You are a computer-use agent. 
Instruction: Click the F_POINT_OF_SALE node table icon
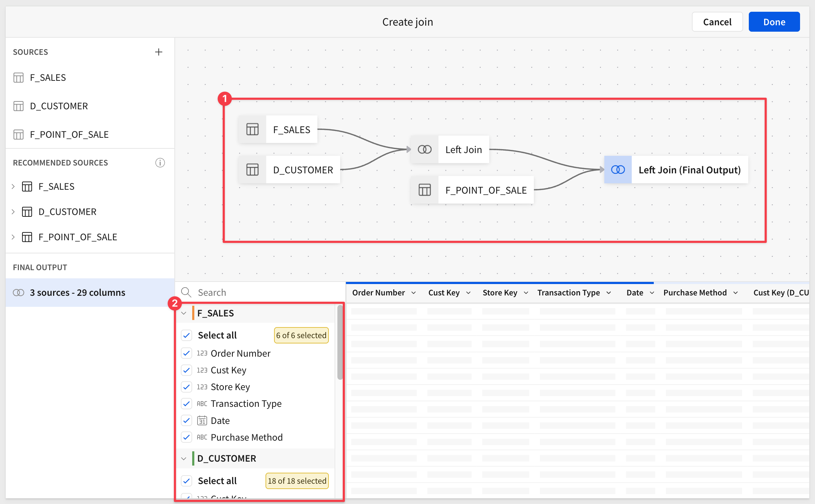425,190
